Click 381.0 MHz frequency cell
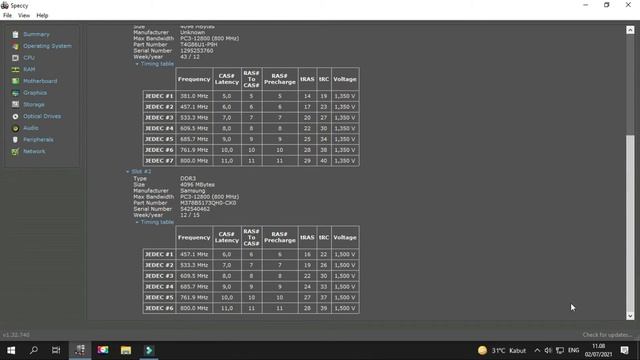 [x=194, y=96]
